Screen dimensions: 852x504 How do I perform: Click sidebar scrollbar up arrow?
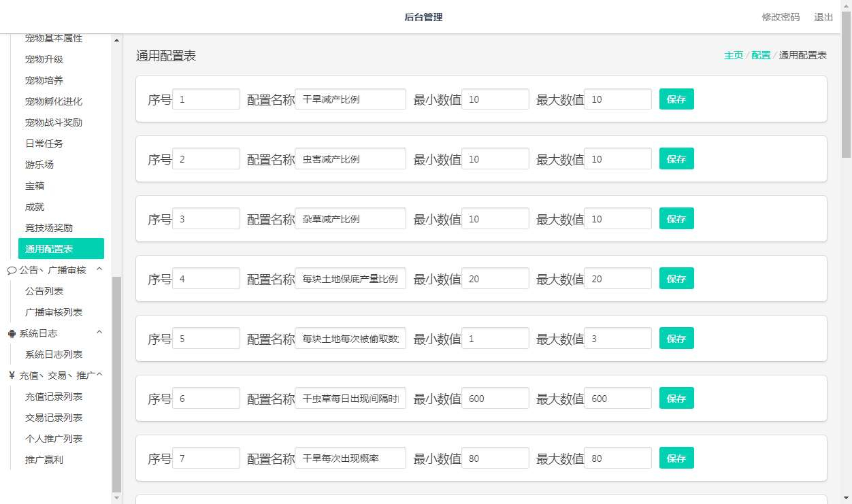pos(116,39)
